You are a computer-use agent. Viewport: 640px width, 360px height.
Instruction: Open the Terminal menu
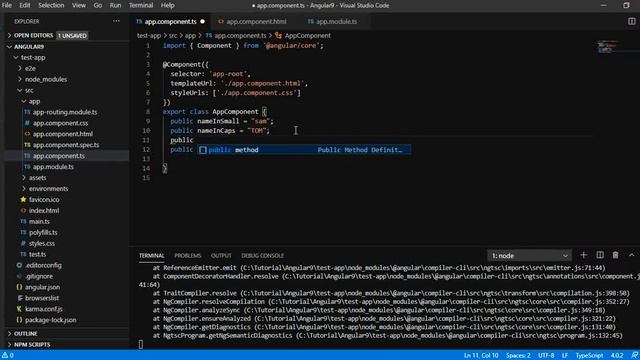coord(141,5)
